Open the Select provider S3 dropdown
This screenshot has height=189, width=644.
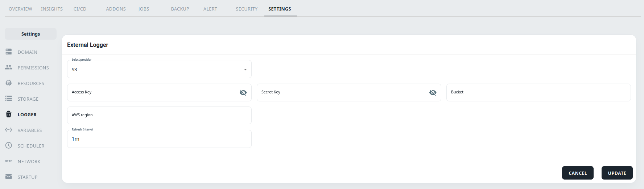click(x=159, y=69)
